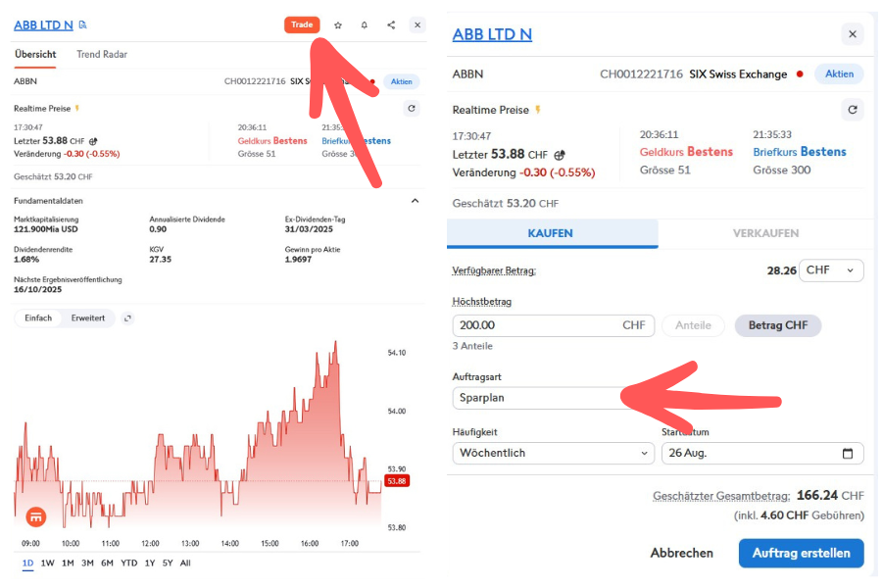Open ABB LTD N link in order dialog
This screenshot has height=588, width=882.
[492, 34]
